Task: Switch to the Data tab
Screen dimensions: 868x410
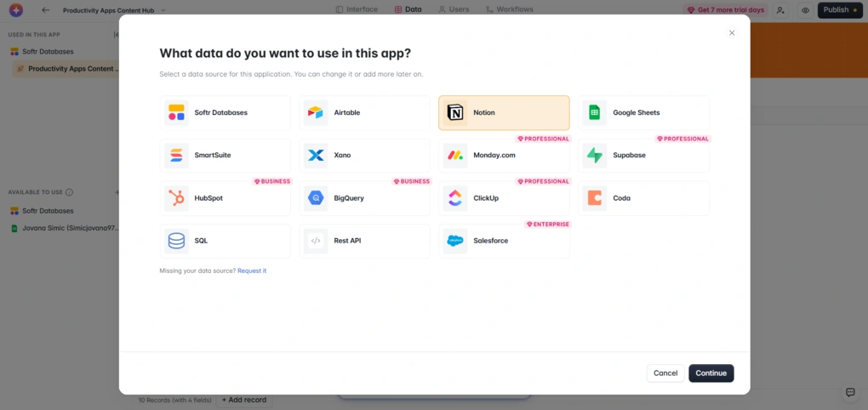Action: 408,9
